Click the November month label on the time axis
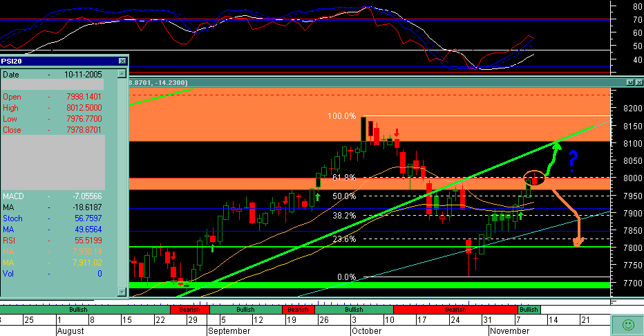644x336 pixels. [510, 331]
